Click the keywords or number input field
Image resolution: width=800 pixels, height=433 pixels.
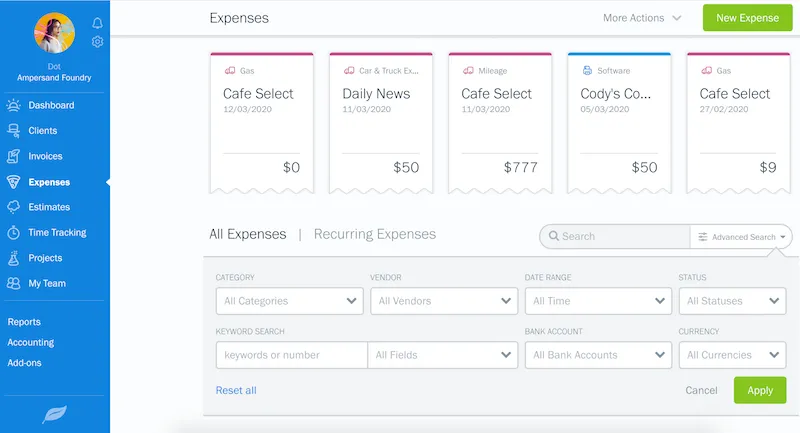click(291, 355)
